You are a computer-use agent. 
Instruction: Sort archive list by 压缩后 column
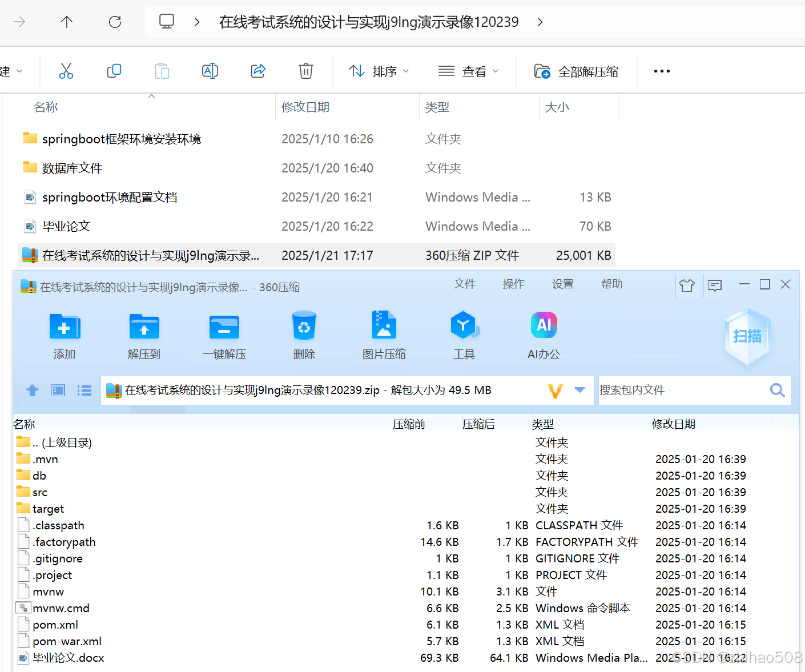479,424
